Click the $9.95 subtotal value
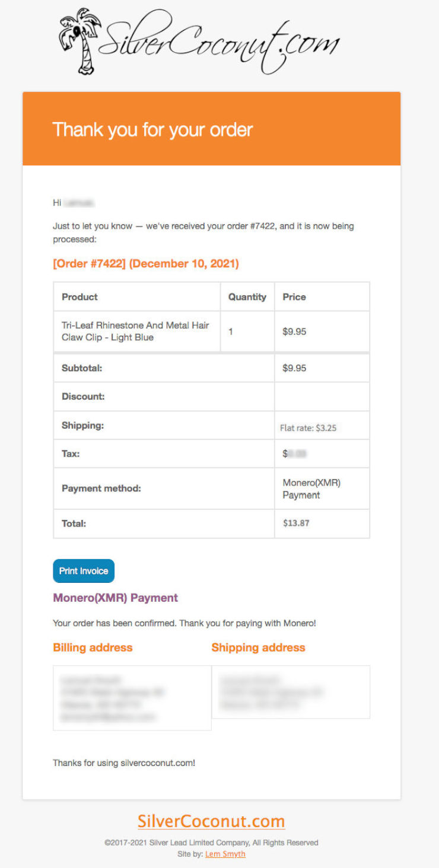This screenshot has height=868, width=439. coord(294,368)
